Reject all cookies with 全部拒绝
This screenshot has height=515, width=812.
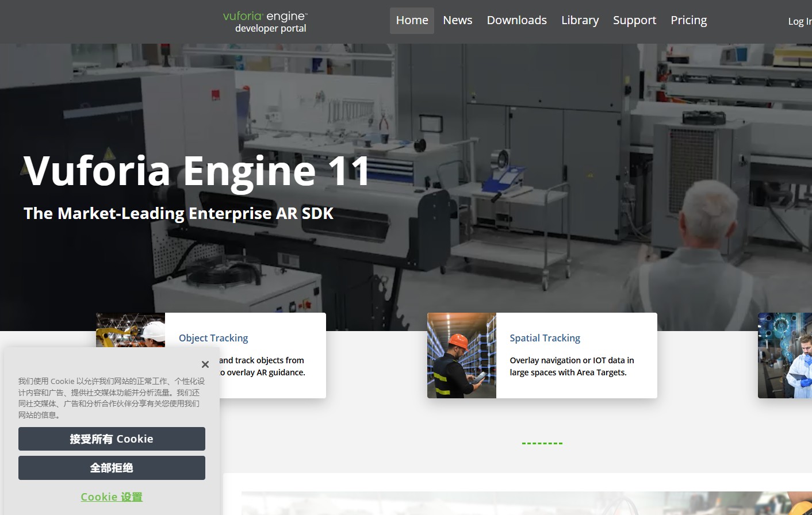tap(112, 468)
